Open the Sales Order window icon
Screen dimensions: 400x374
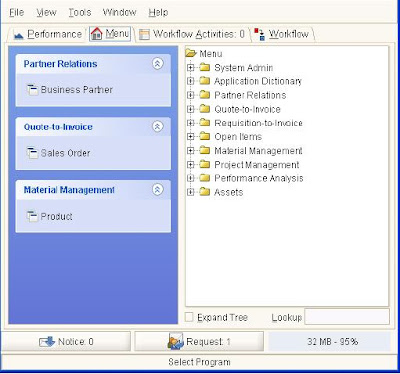[x=32, y=153]
